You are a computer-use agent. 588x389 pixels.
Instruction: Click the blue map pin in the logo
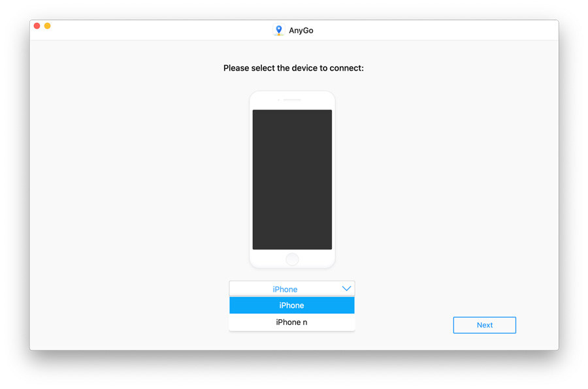(280, 29)
